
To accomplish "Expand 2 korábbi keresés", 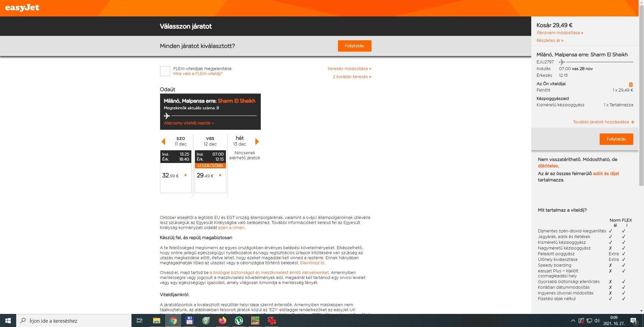I will tap(352, 77).
